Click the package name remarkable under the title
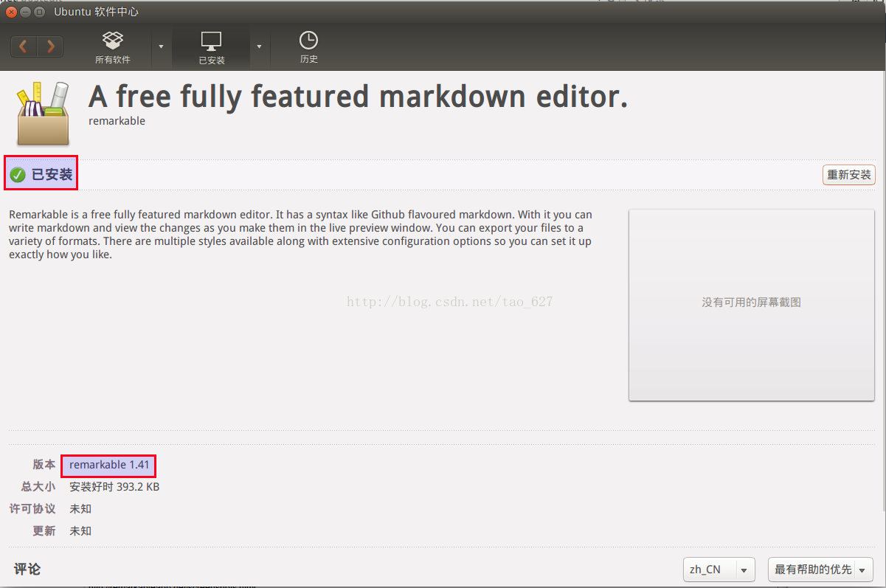The width and height of the screenshot is (886, 588). click(x=117, y=121)
